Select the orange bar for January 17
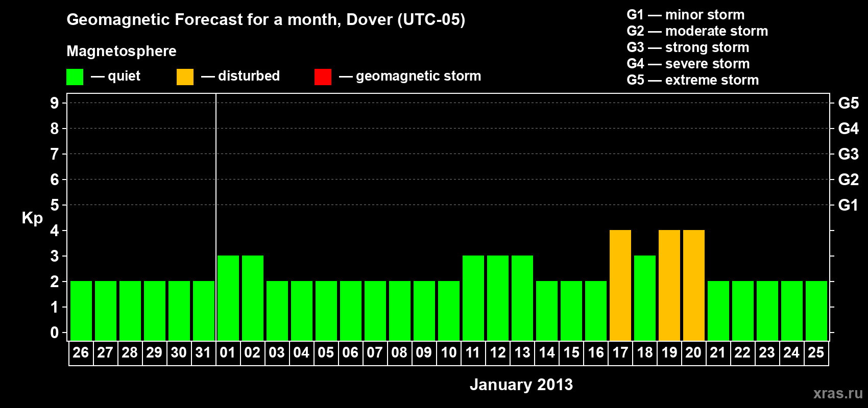Image resolution: width=868 pixels, height=408 pixels. coord(620,285)
